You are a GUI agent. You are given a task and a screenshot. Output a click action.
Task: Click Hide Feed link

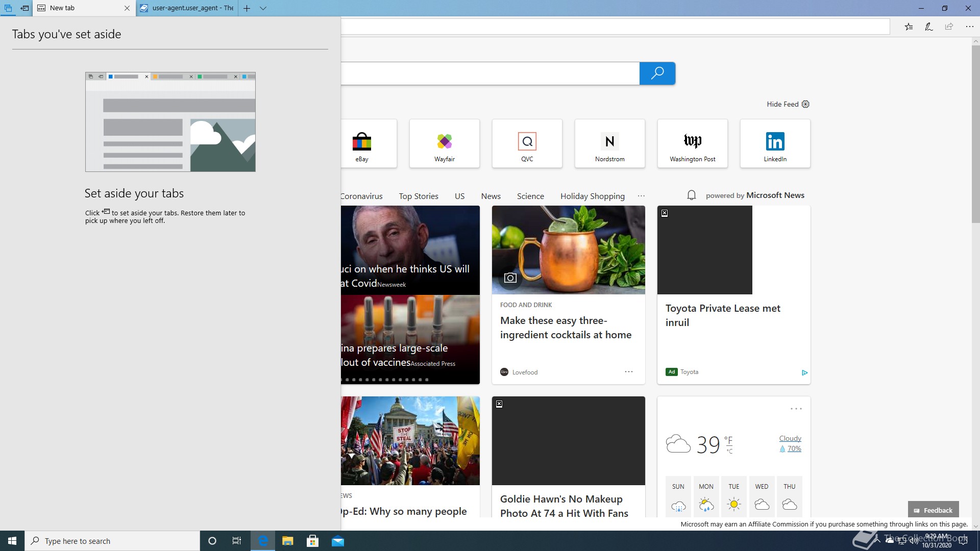point(782,104)
